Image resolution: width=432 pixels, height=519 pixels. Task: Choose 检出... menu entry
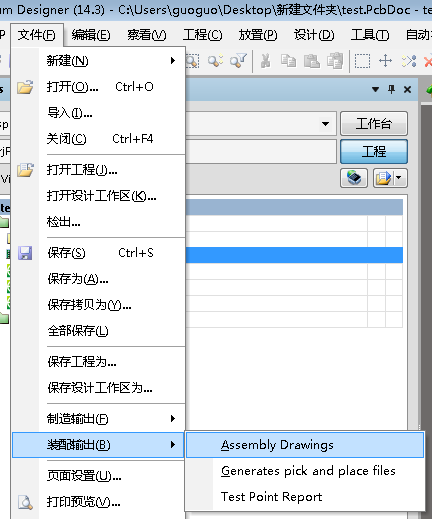point(98,222)
